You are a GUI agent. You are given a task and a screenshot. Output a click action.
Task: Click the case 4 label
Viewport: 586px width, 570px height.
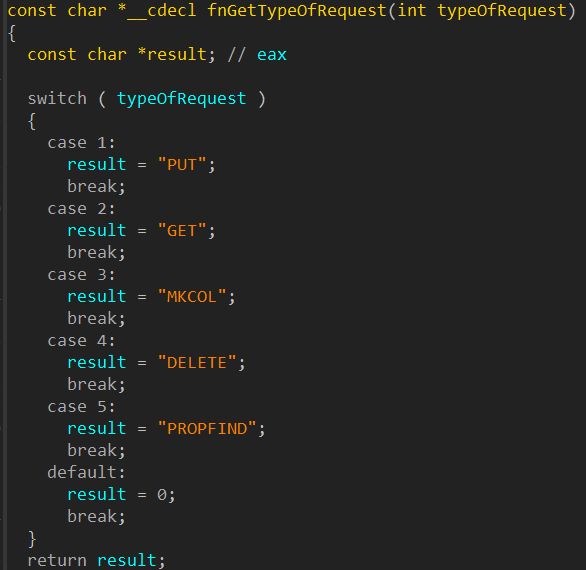point(81,341)
